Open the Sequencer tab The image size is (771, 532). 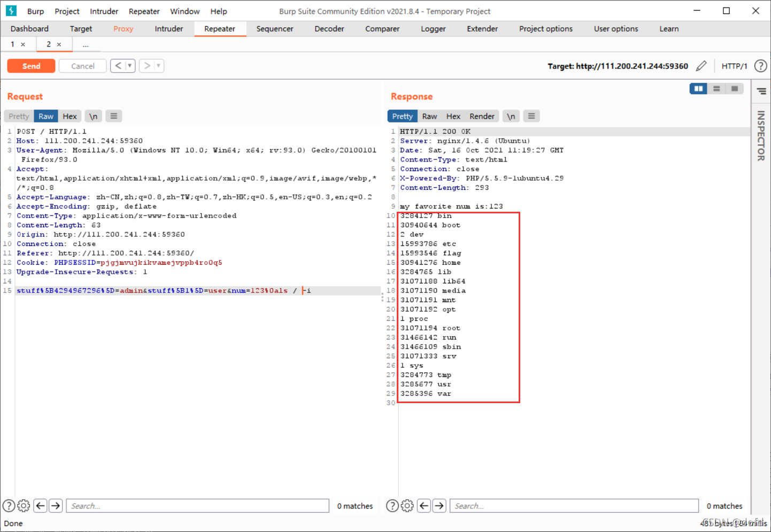point(275,29)
